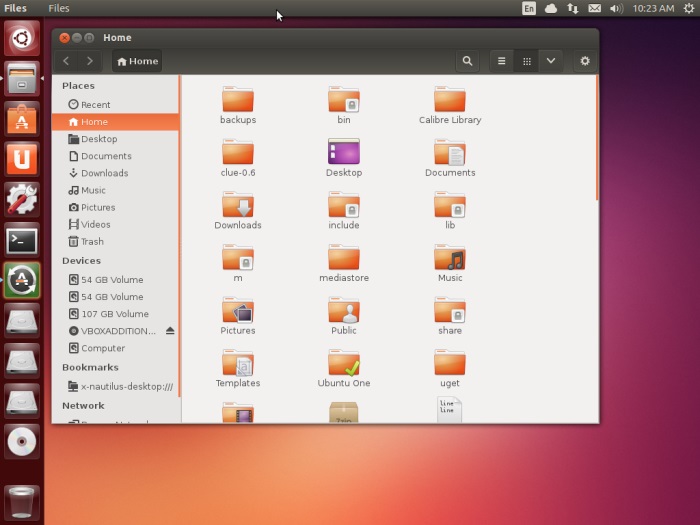Click the search magnifier button
This screenshot has width=700, height=525.
tap(467, 61)
